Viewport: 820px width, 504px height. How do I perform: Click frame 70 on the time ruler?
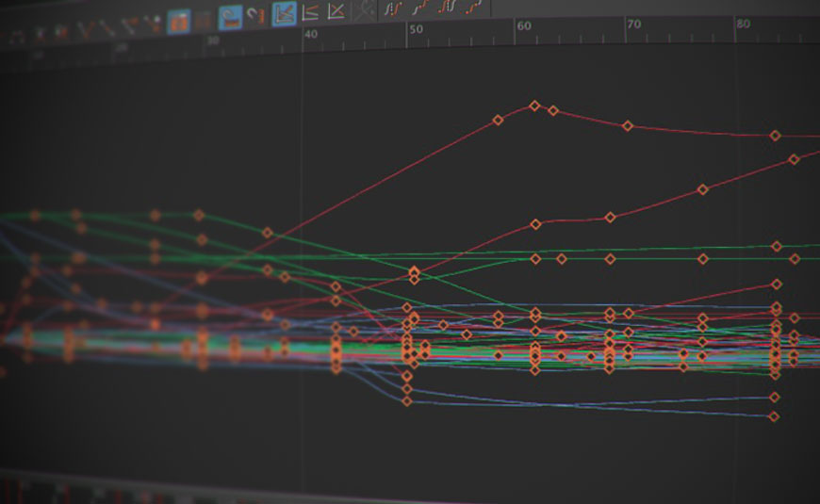[633, 24]
